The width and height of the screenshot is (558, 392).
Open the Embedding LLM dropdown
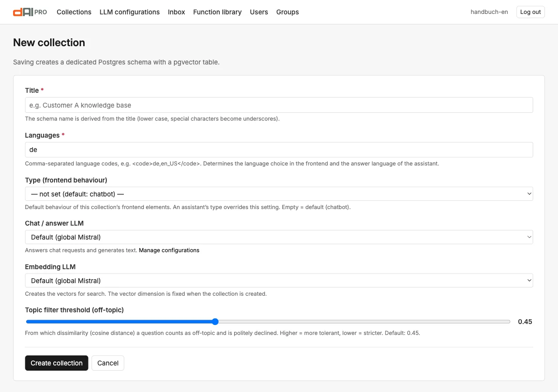(x=279, y=280)
